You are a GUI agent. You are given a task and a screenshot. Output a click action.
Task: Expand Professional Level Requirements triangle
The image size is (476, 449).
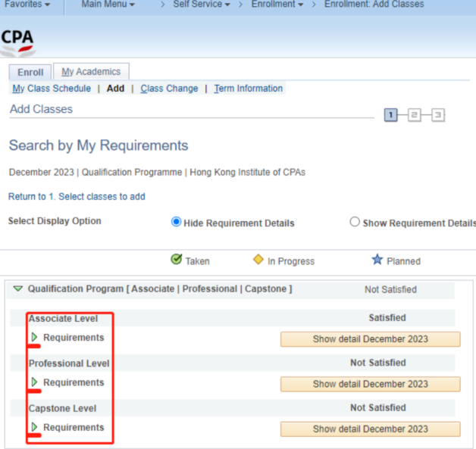[x=34, y=382]
